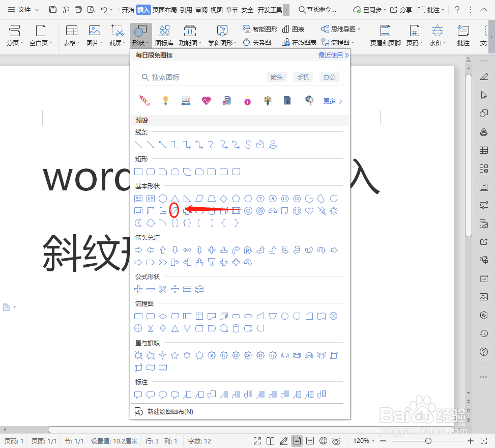Switch to page layout view mode

(297, 441)
